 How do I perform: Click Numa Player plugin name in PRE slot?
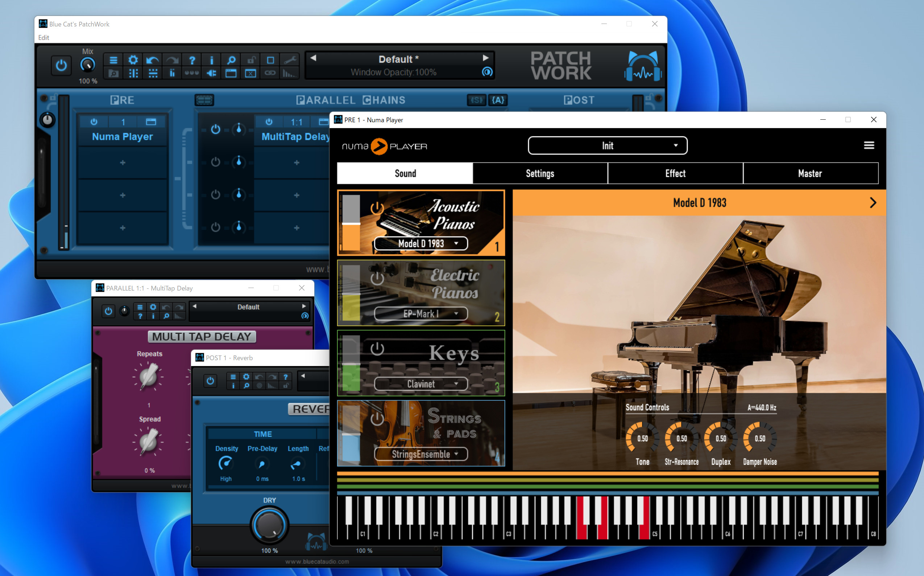[x=123, y=136]
